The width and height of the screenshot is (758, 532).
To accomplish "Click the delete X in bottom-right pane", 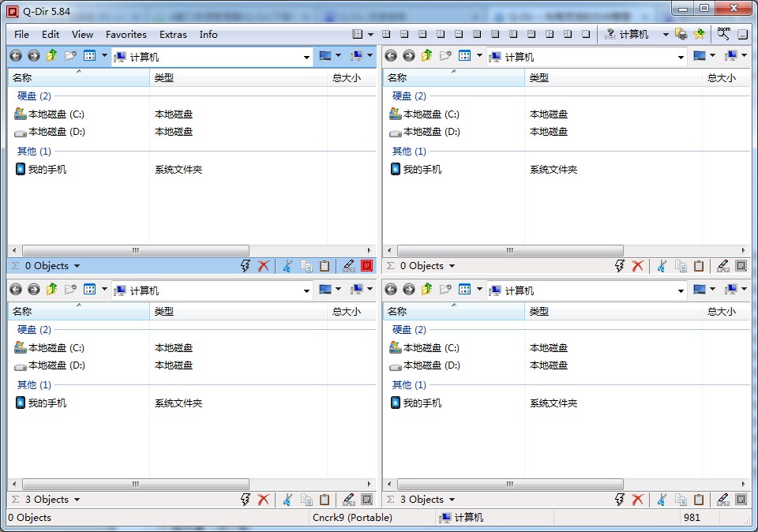I will coord(638,499).
